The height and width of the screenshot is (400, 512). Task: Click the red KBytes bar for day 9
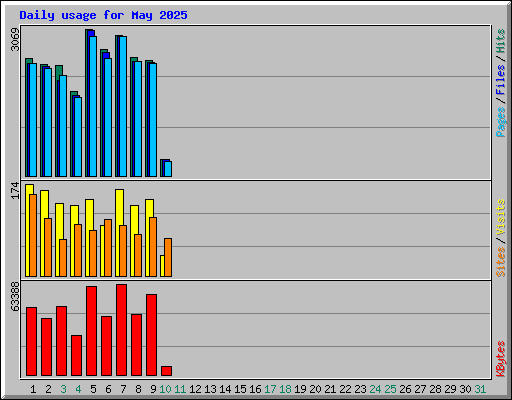pos(152,335)
